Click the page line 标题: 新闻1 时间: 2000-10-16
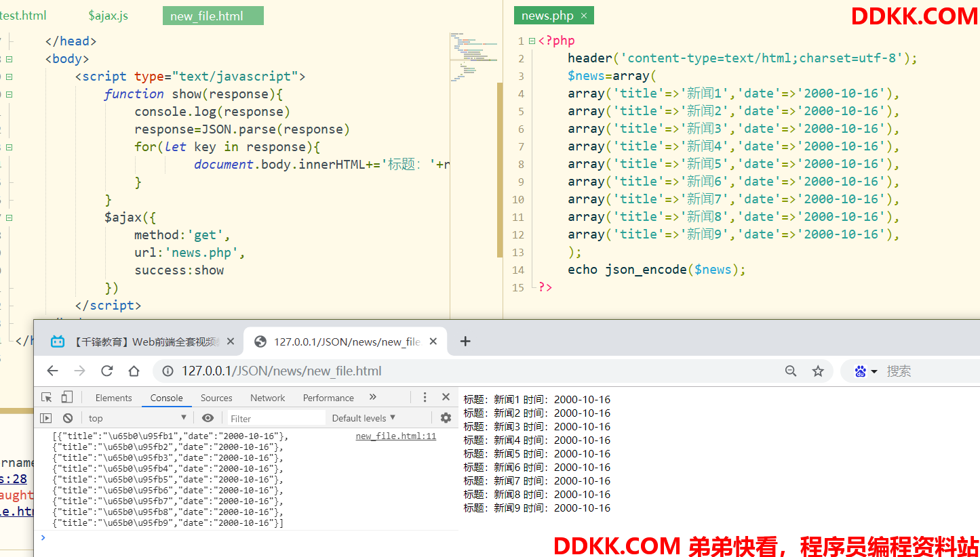Viewport: 980px width, 557px height. (x=537, y=400)
